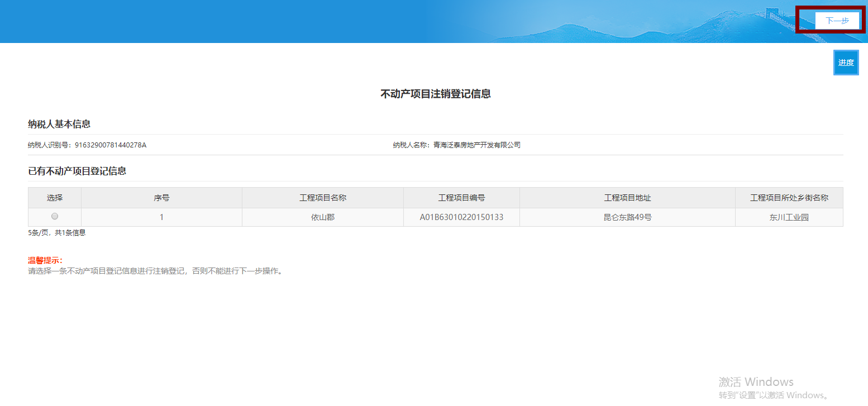This screenshot has height=406, width=868.
Task: Click the 工程项目所处乡街名称 column header
Action: coord(789,198)
